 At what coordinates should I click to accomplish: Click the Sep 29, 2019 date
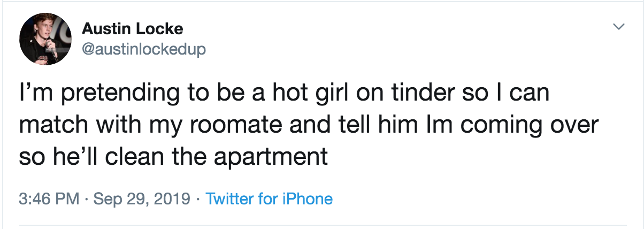[142, 199]
